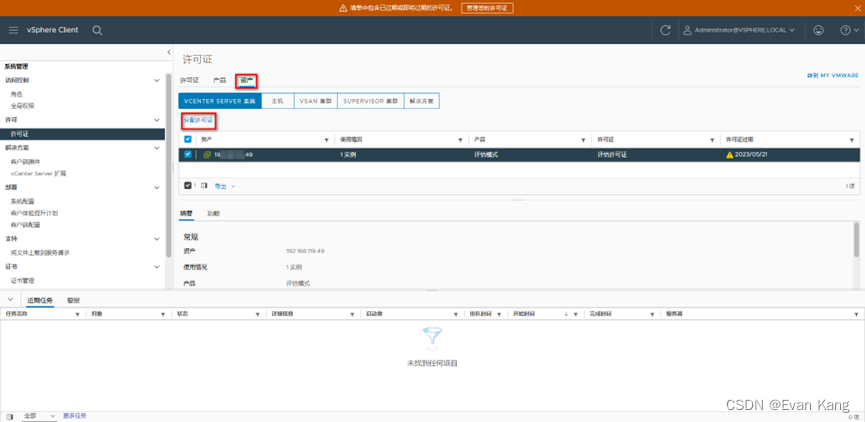Switch to the 近期任务 tab

(x=40, y=300)
